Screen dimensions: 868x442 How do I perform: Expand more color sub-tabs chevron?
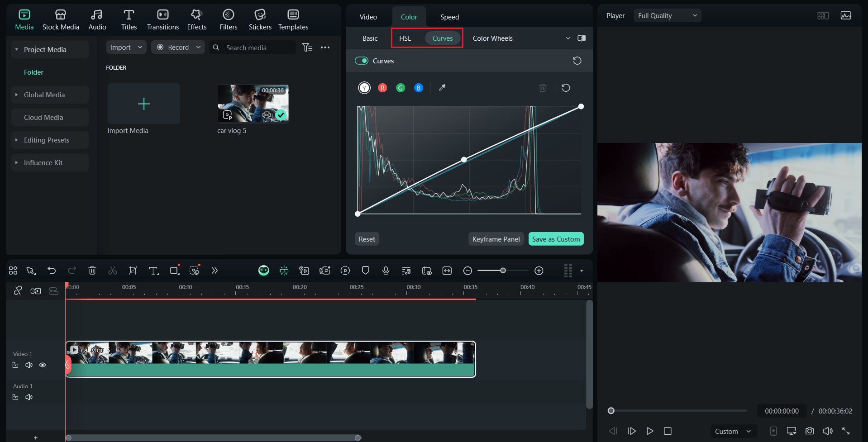[568, 38]
